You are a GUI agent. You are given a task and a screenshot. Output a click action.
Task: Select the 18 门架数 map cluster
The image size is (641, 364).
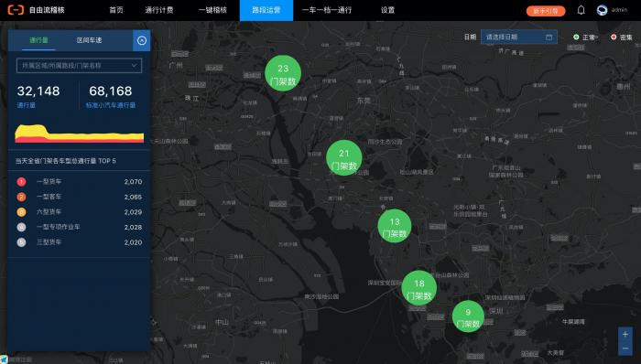pyautogui.click(x=419, y=288)
